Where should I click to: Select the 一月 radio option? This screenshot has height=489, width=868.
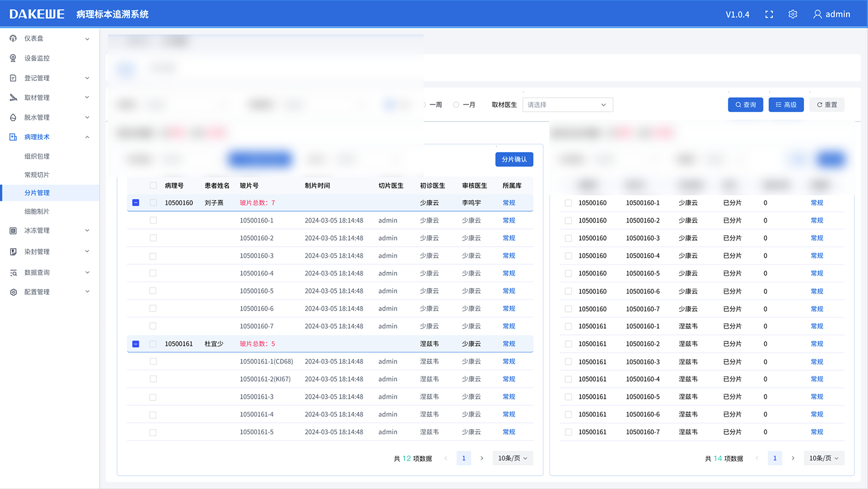coord(456,104)
